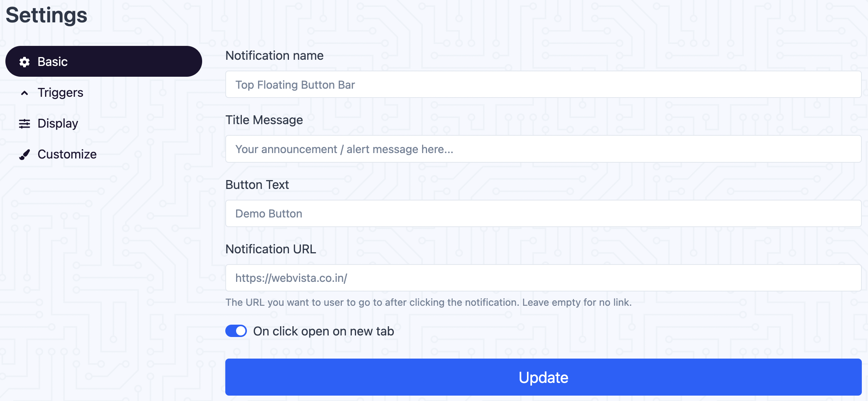Image resolution: width=868 pixels, height=401 pixels.
Task: Click the sliders icon beside Display
Action: pos(24,124)
